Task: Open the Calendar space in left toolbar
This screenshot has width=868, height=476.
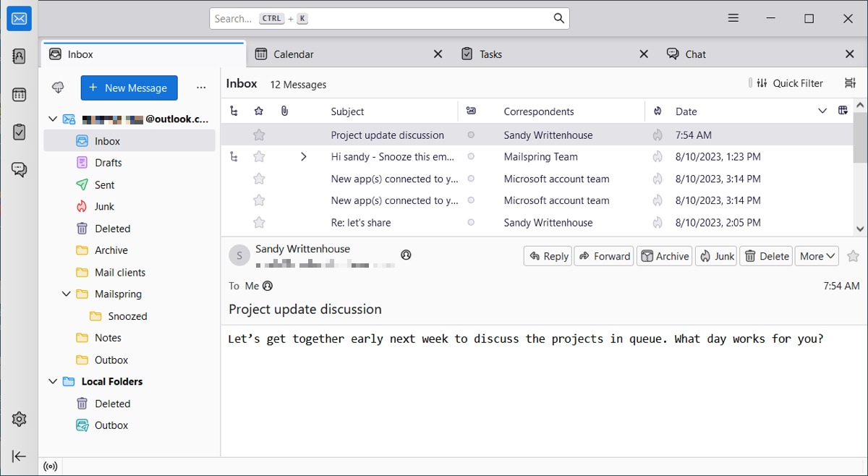Action: point(19,94)
